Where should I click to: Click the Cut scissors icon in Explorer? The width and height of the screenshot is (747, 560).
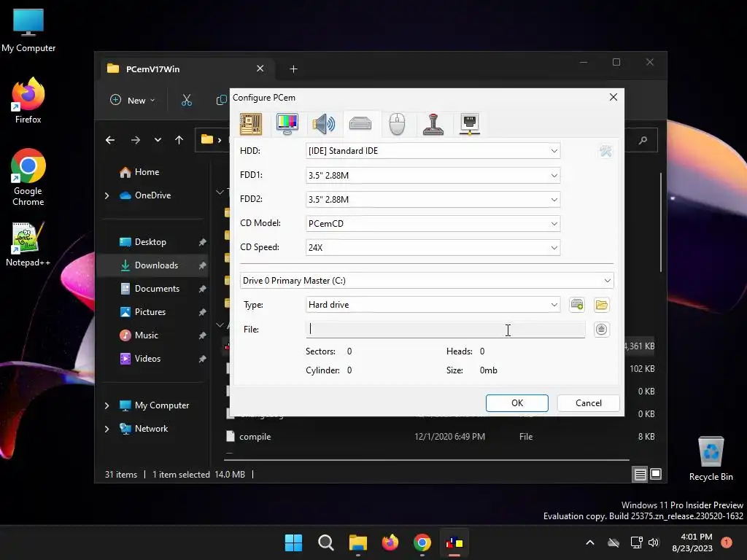tap(186, 100)
